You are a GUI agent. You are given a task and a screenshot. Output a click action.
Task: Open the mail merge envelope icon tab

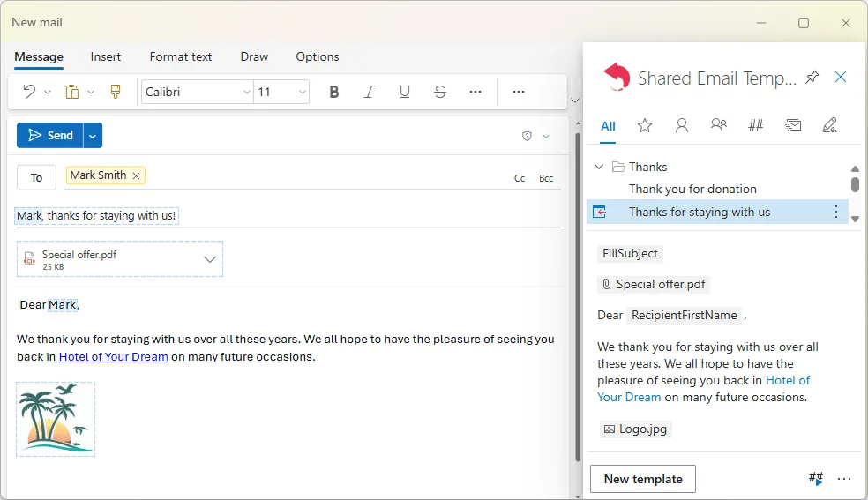pos(793,125)
